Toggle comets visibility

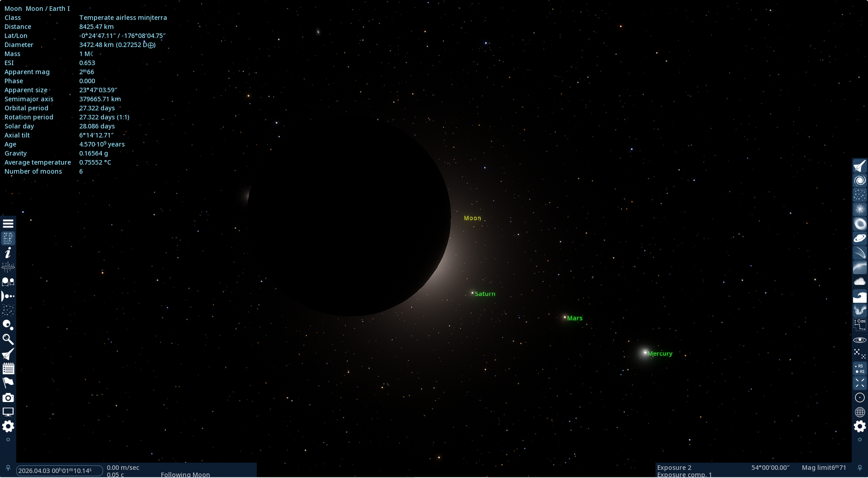860,253
